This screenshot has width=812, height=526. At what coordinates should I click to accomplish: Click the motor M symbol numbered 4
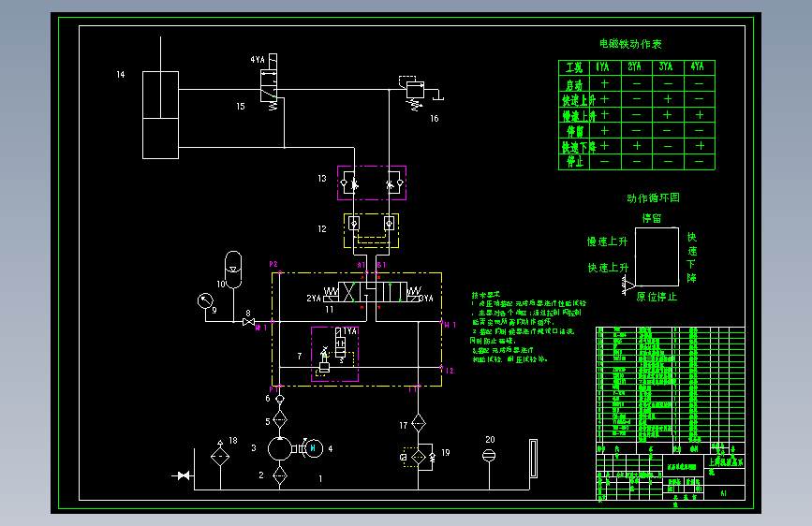pyautogui.click(x=313, y=448)
